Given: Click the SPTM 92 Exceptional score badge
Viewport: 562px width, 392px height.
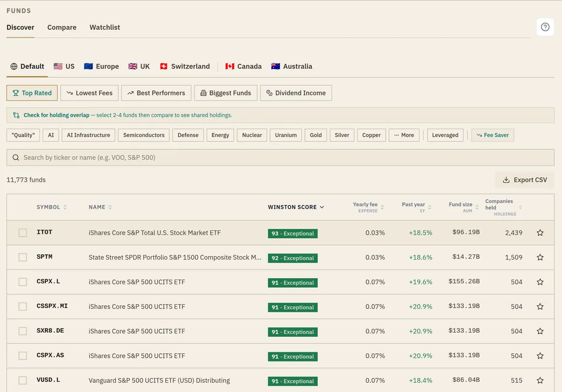Looking at the screenshot, I should click(292, 258).
